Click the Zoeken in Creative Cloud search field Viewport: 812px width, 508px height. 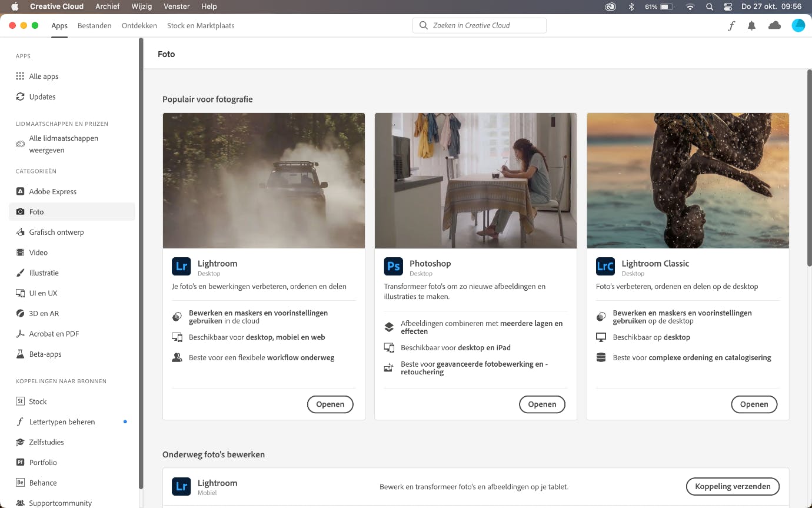pyautogui.click(x=479, y=25)
